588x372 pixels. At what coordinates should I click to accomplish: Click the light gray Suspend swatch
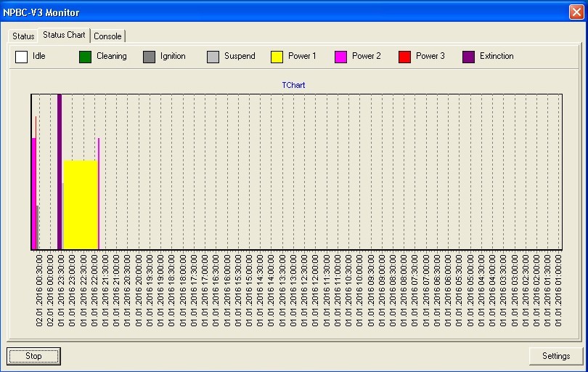(x=213, y=57)
